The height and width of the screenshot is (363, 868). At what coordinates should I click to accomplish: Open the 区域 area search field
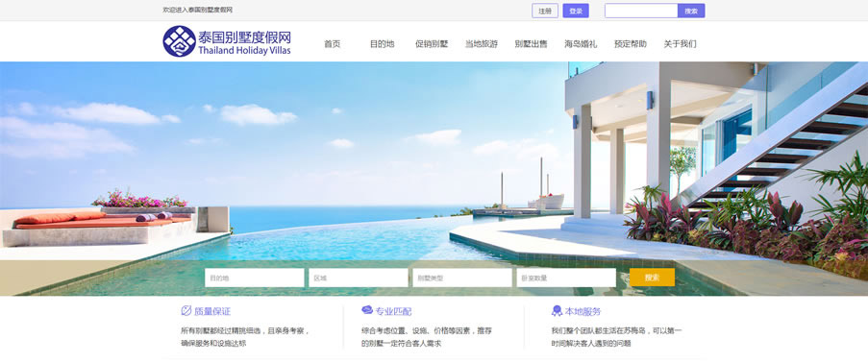(x=359, y=278)
